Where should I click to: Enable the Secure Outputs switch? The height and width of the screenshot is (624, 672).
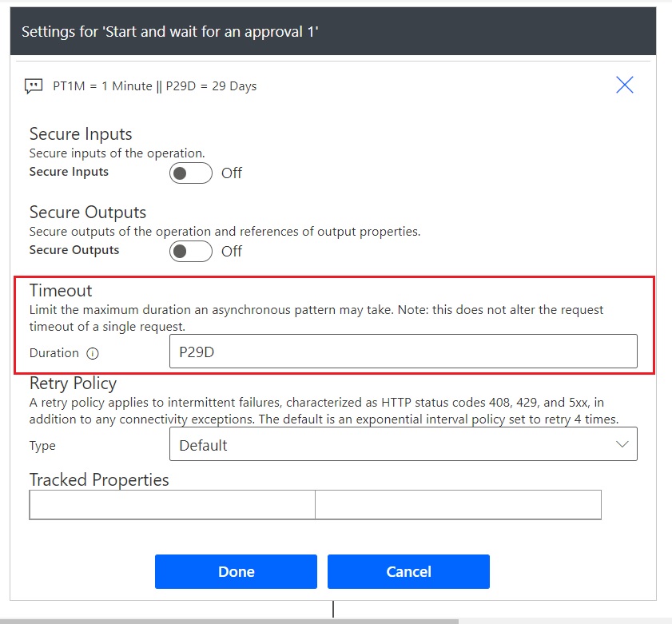coord(190,251)
